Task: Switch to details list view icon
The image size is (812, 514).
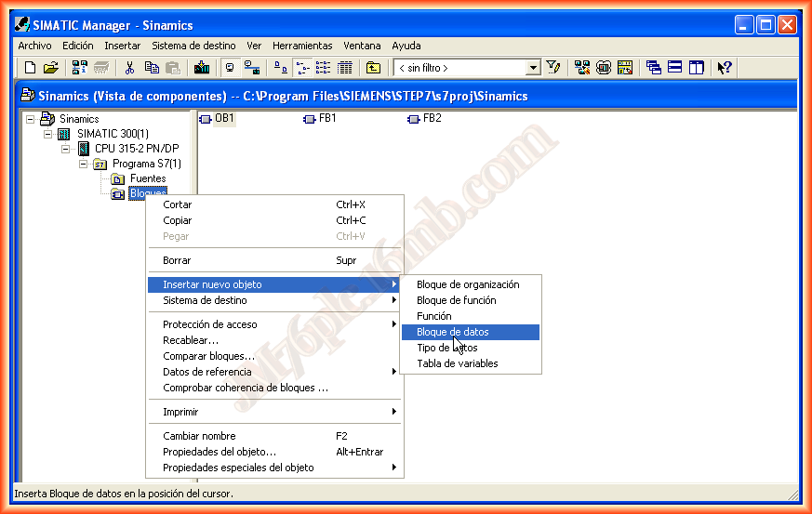Action: (345, 68)
